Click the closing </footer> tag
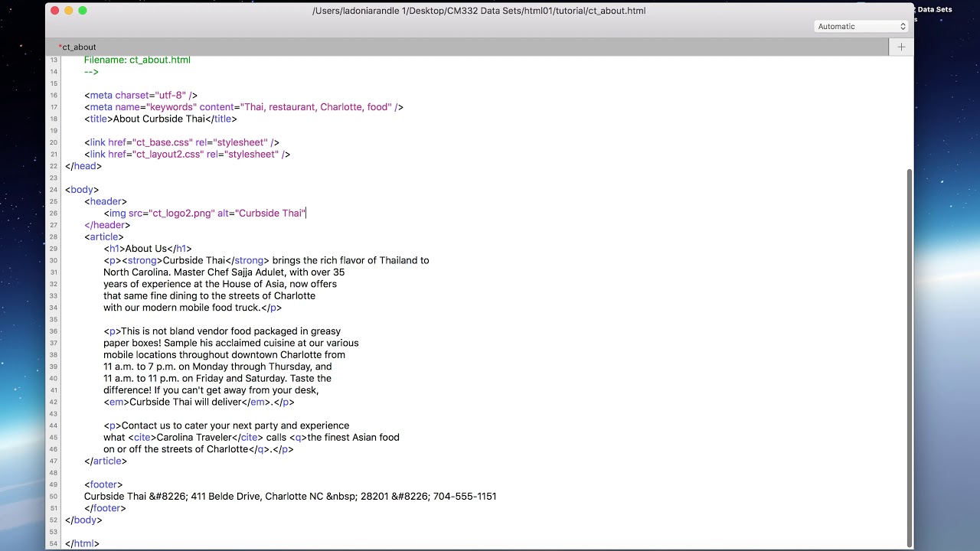Viewport: 980px width, 551px height. (105, 508)
